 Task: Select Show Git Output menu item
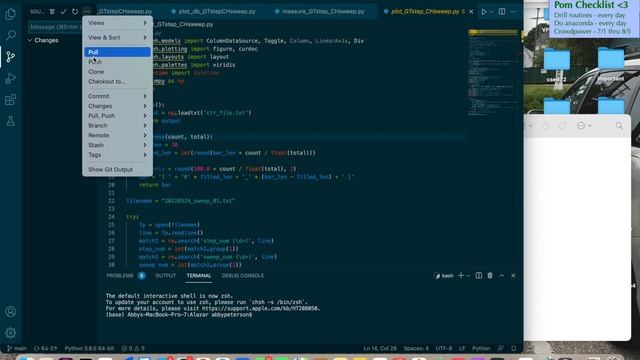pos(117,169)
